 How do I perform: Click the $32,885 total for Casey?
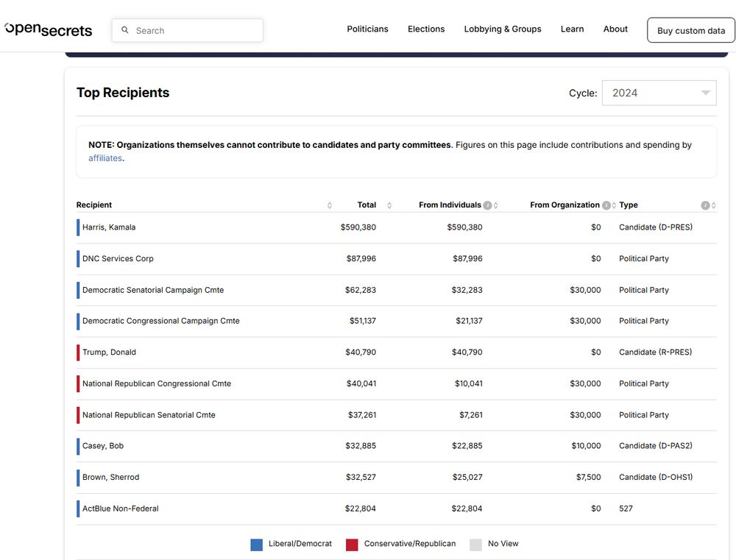[x=361, y=445]
